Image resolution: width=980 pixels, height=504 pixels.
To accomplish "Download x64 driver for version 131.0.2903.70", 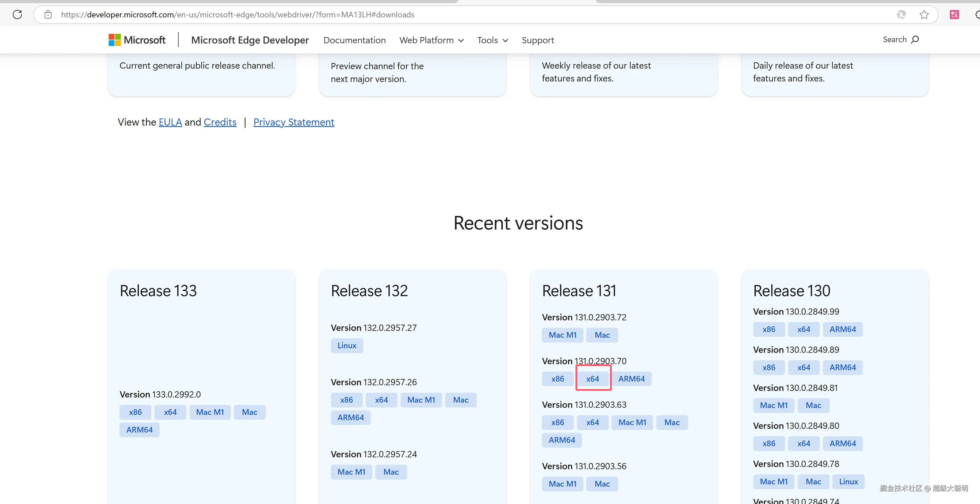I will pos(592,379).
